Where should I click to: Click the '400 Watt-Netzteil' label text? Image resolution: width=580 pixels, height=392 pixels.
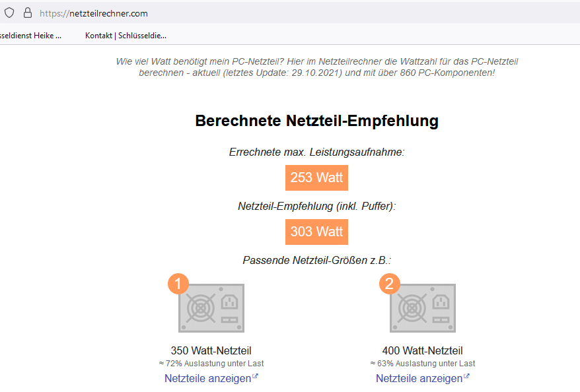[x=422, y=350]
